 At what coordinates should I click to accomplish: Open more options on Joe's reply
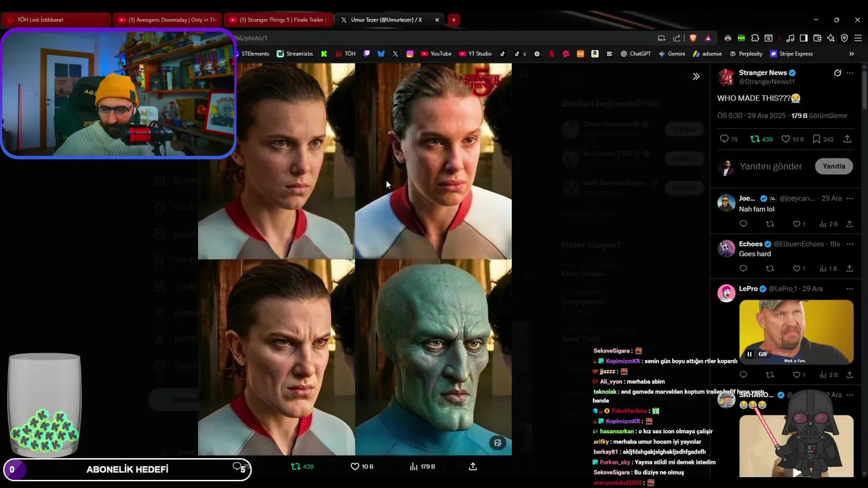tap(850, 199)
